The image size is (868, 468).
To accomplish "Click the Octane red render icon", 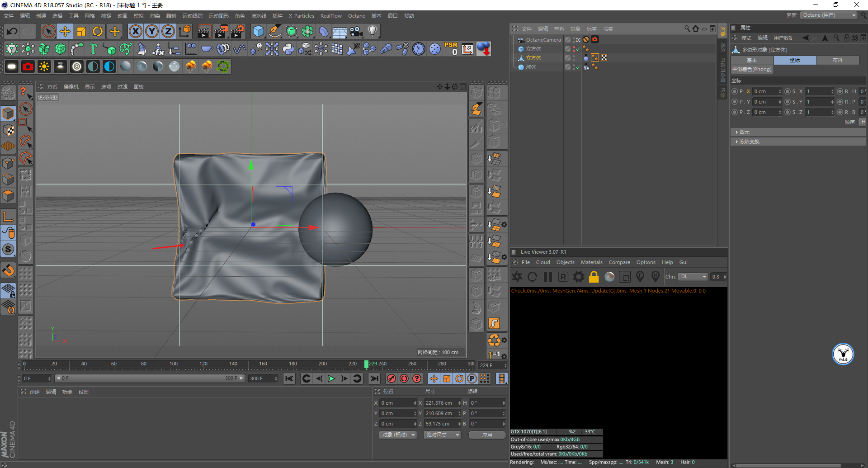I will 28,66.
